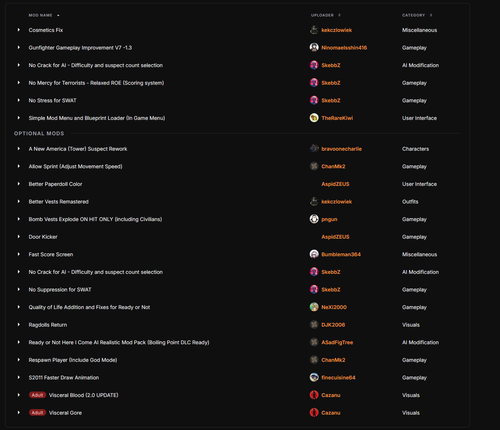
Task: Expand the Cosmetics Fix row
Action: tap(19, 30)
